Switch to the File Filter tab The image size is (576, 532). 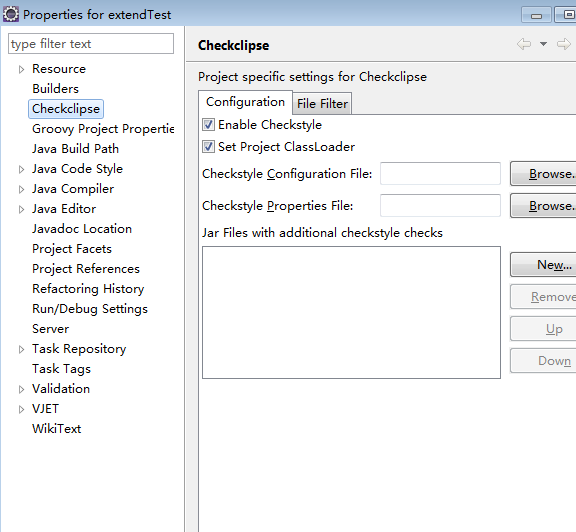pos(322,104)
